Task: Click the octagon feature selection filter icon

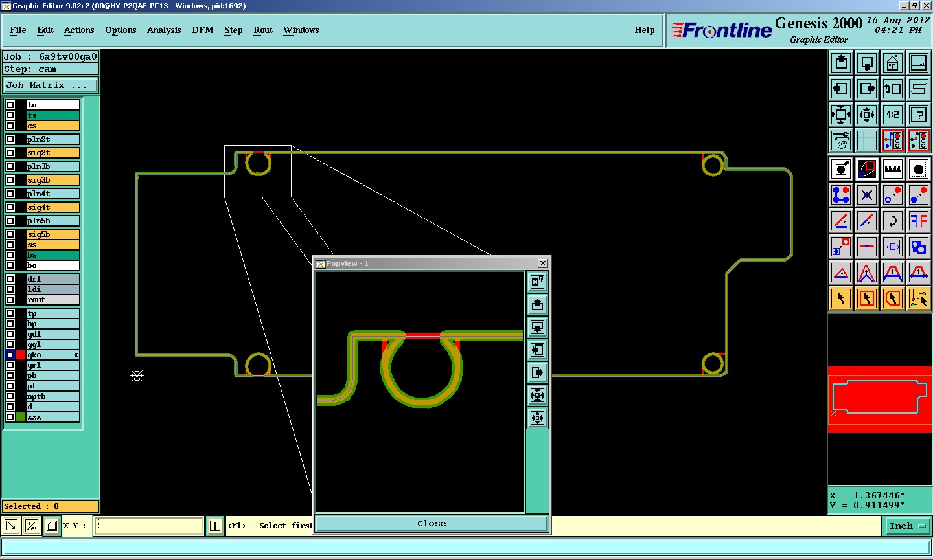Action: (x=919, y=169)
